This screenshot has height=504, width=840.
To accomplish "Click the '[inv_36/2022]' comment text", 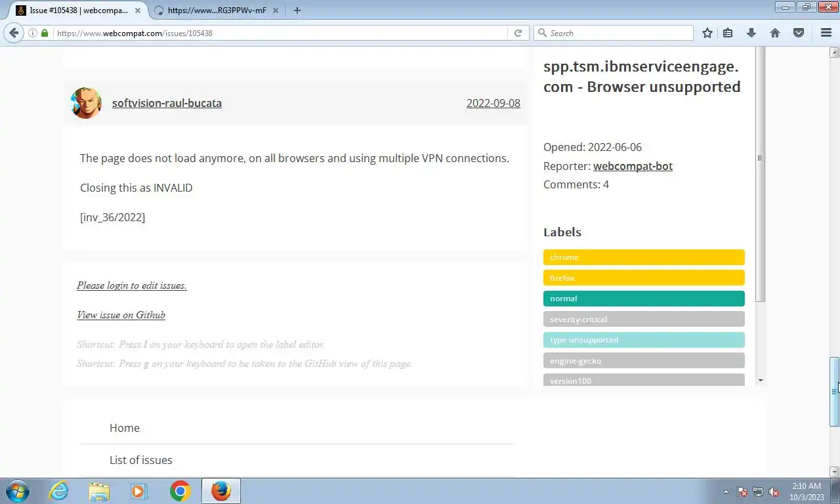I will [x=112, y=217].
